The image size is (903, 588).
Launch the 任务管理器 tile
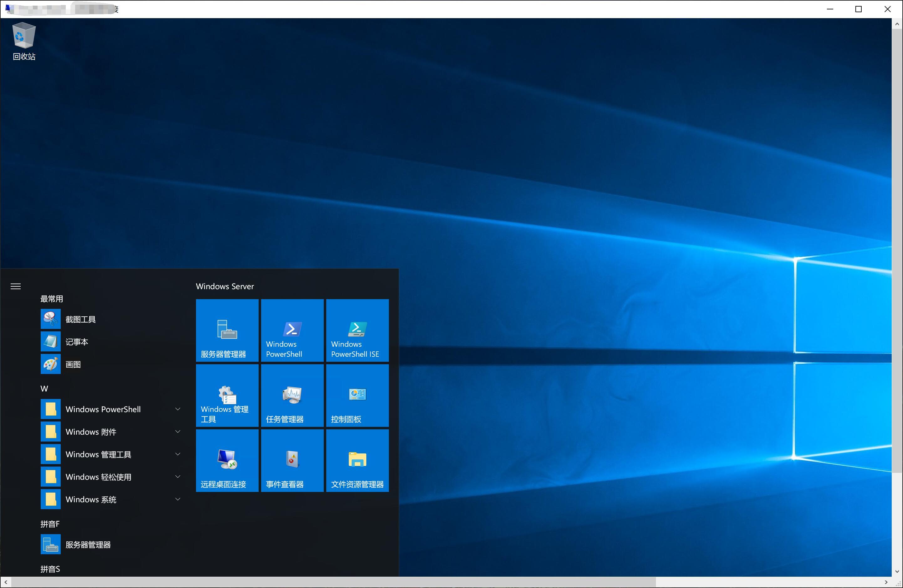pyautogui.click(x=292, y=396)
